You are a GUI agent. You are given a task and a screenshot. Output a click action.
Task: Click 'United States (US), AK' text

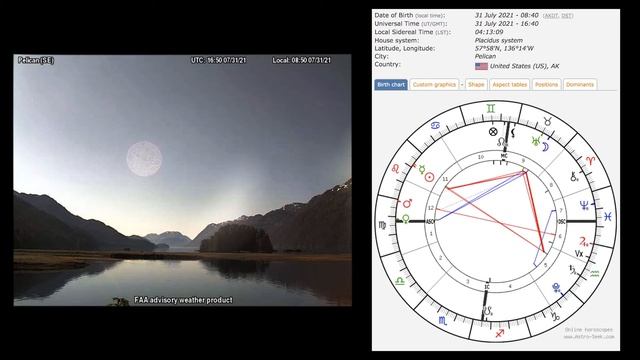point(524,66)
